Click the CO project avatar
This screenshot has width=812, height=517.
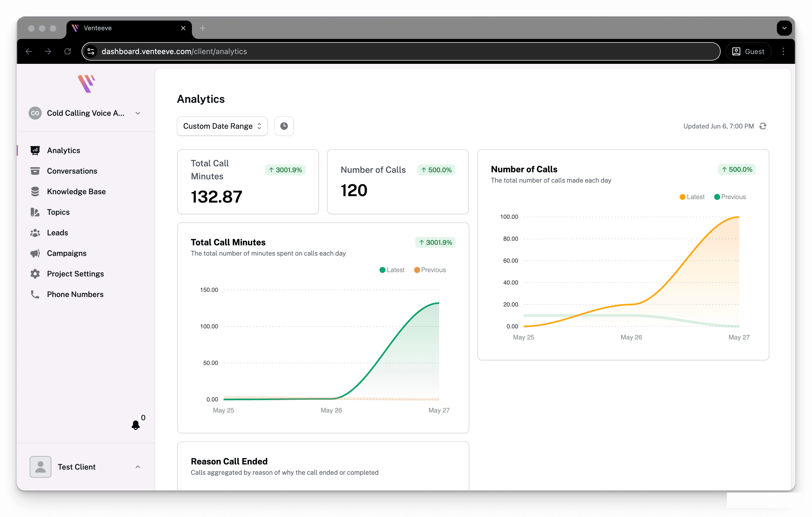(35, 113)
